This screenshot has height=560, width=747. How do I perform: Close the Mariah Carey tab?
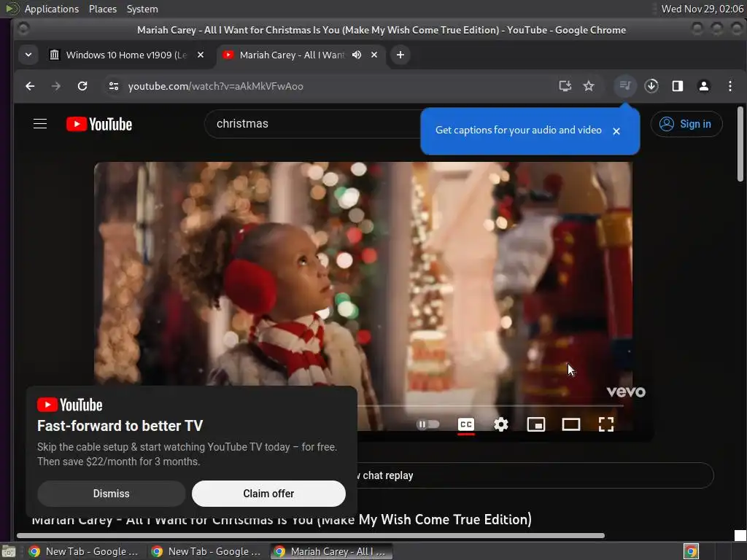pos(374,55)
